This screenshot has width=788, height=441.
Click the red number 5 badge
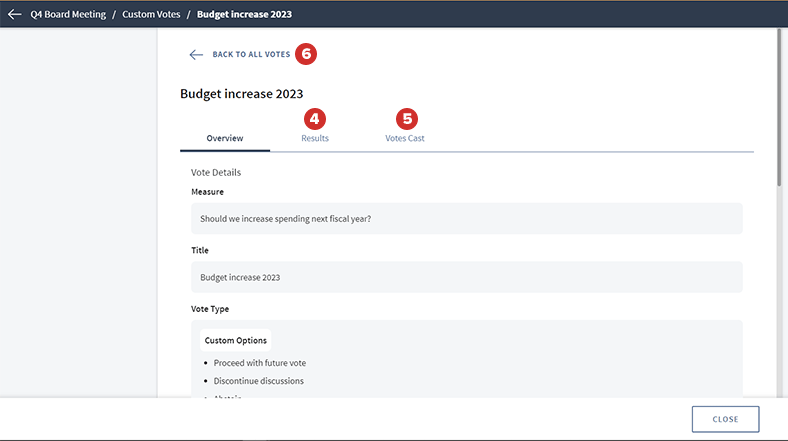click(x=406, y=118)
